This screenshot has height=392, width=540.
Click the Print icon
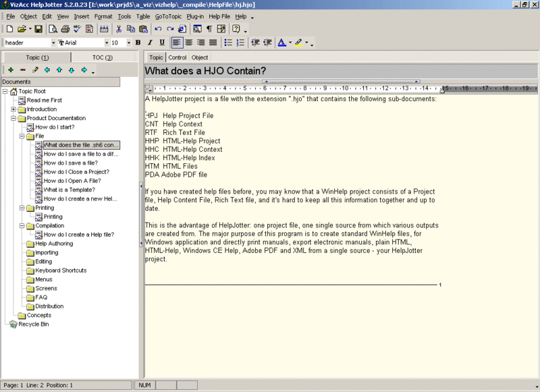click(65, 29)
